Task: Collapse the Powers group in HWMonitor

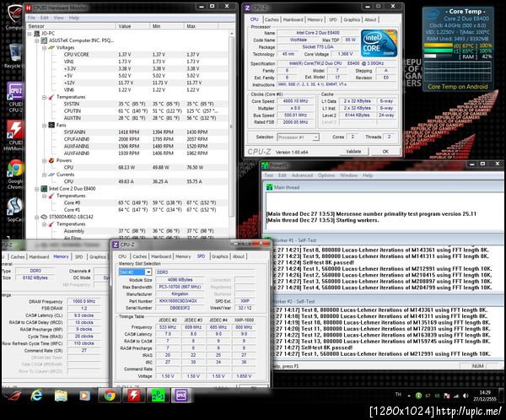Action: tap(44, 160)
